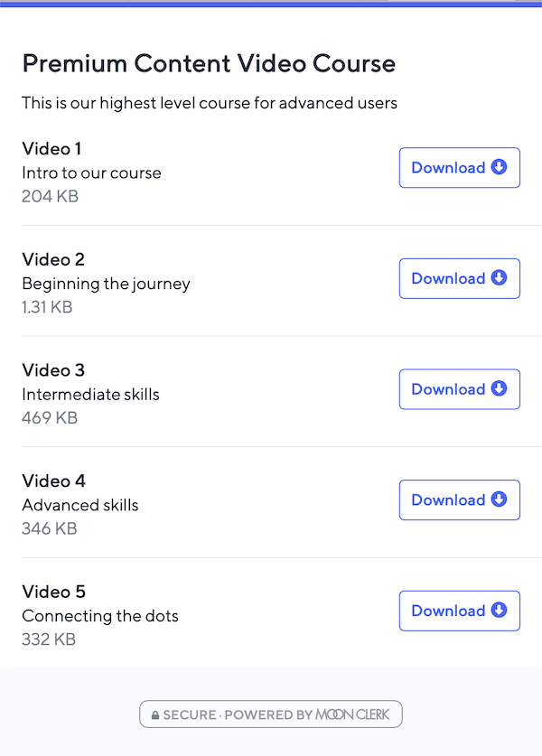Download the Intro to our course video

click(460, 167)
